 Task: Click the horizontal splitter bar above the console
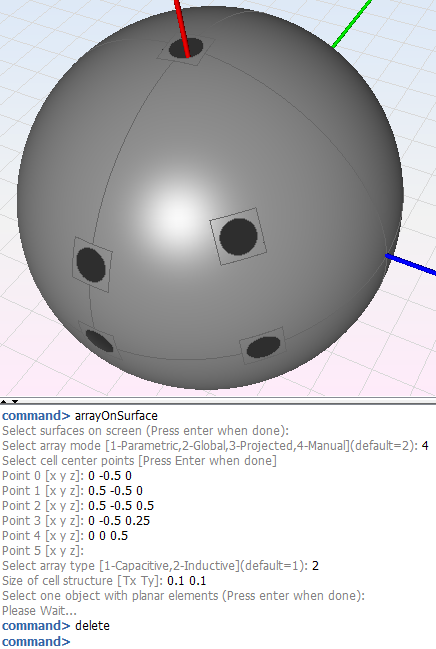click(218, 401)
